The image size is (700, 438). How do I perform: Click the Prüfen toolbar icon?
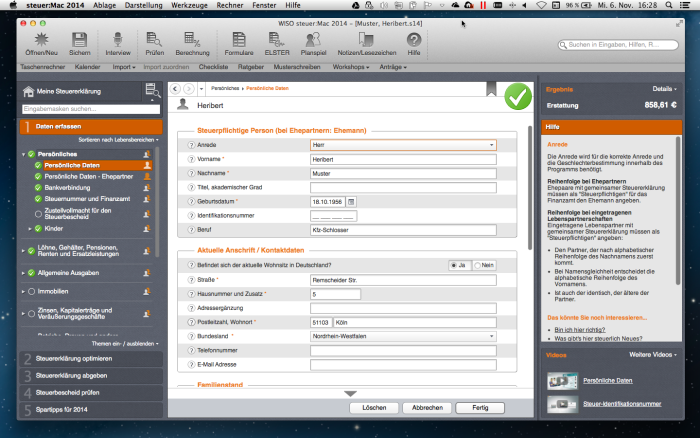[x=155, y=39]
